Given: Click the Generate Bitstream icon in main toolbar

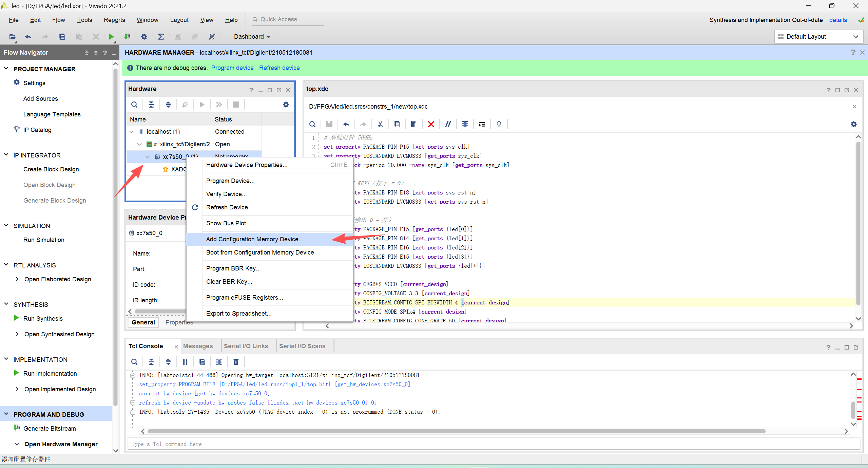Looking at the screenshot, I should pyautogui.click(x=127, y=37).
